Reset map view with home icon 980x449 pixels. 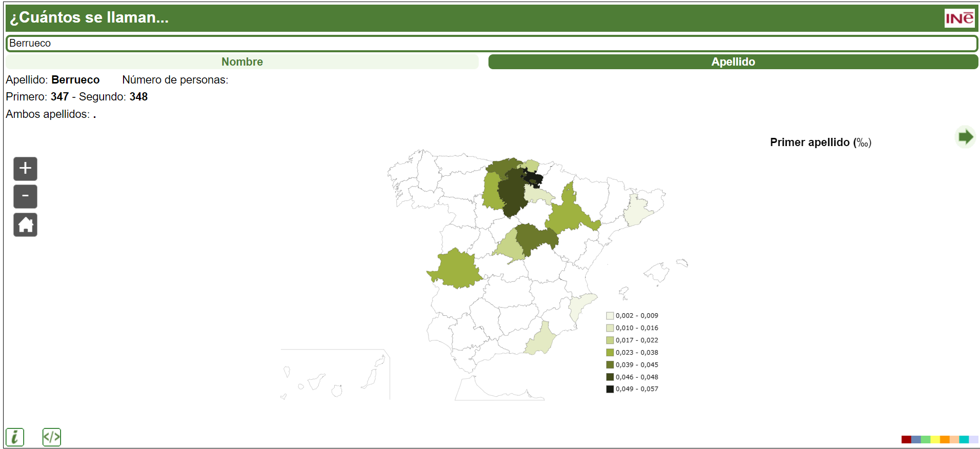pyautogui.click(x=25, y=224)
